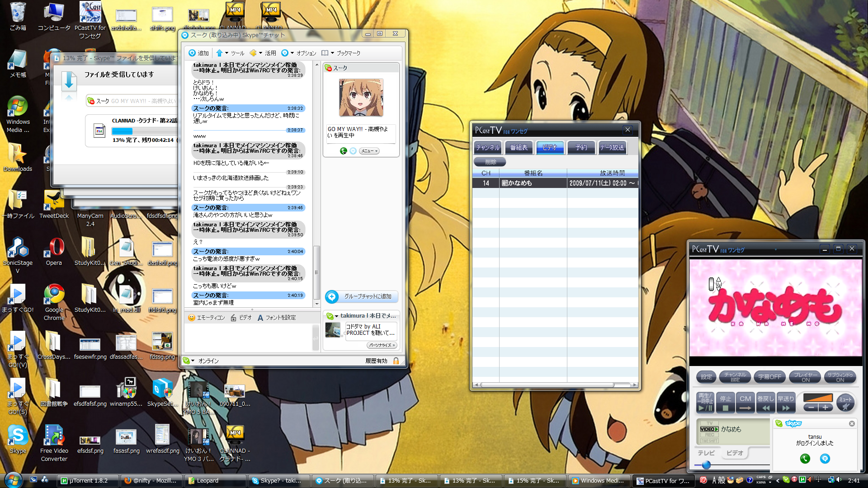
Task: Click the パーソナライズ button
Action: click(382, 345)
